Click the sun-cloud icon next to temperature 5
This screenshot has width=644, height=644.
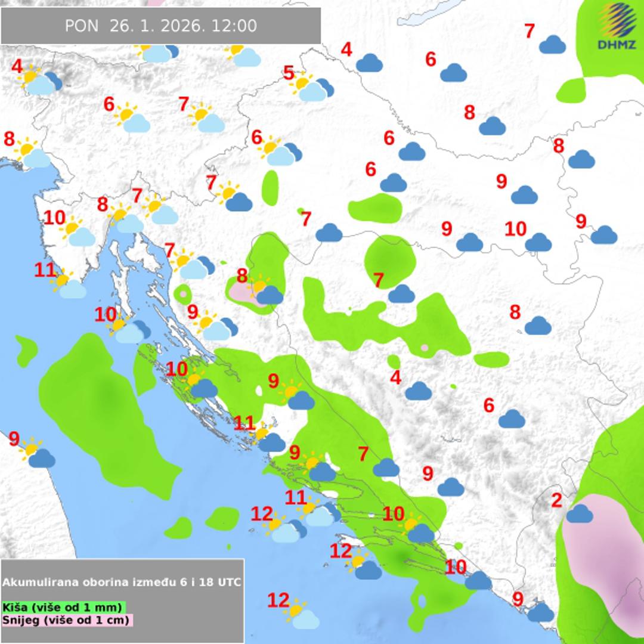[313, 88]
